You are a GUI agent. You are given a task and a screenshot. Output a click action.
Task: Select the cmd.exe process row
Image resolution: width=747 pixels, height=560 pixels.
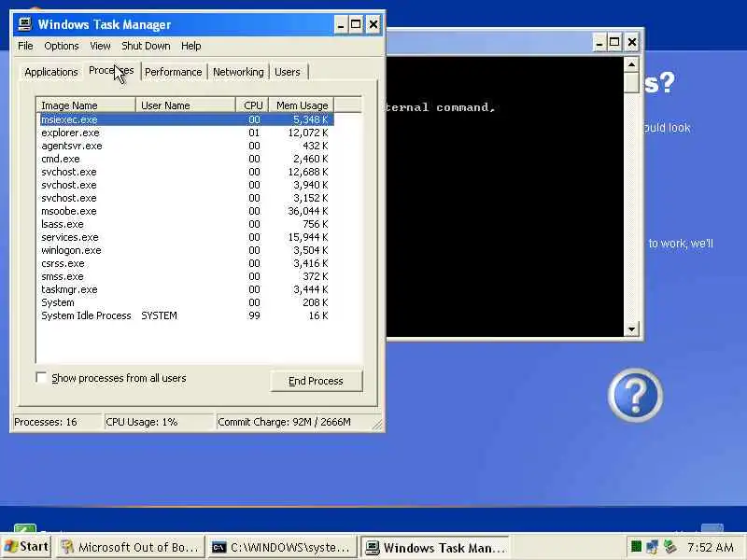187,159
